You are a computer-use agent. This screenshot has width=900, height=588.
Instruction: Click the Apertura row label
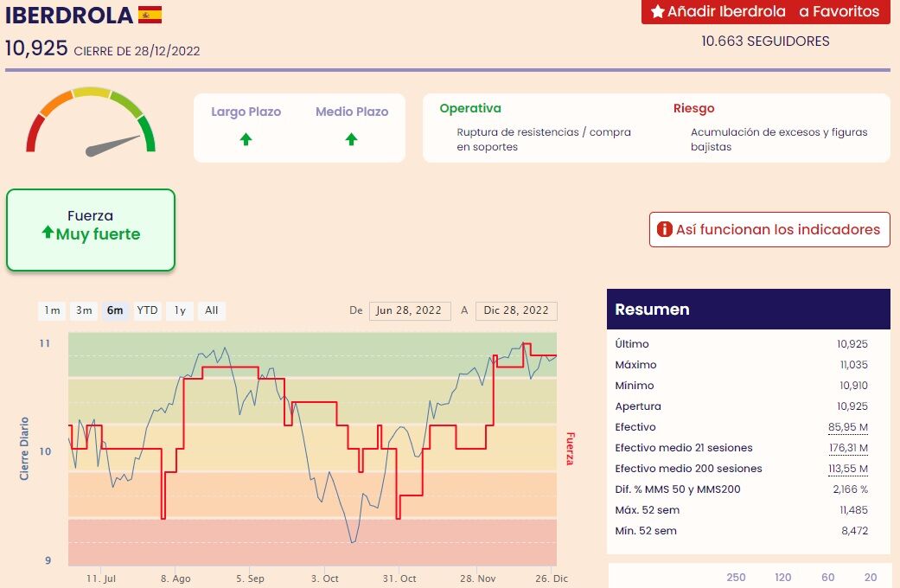[x=638, y=406]
